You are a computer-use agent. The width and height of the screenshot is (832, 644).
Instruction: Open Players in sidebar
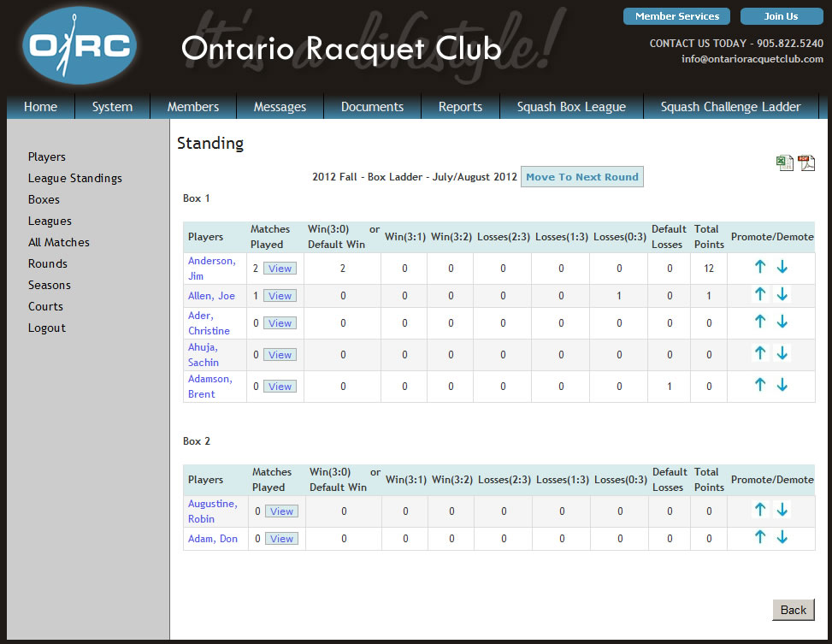tap(47, 157)
